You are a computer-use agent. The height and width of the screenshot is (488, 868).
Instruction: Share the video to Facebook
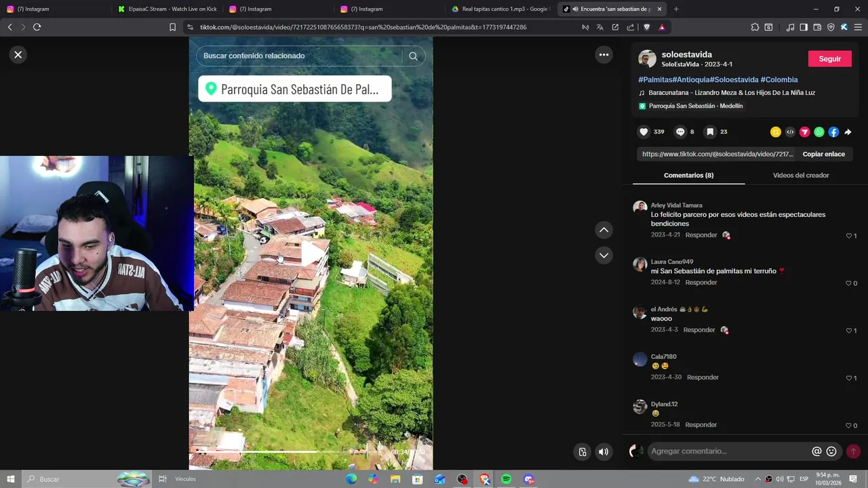(833, 132)
